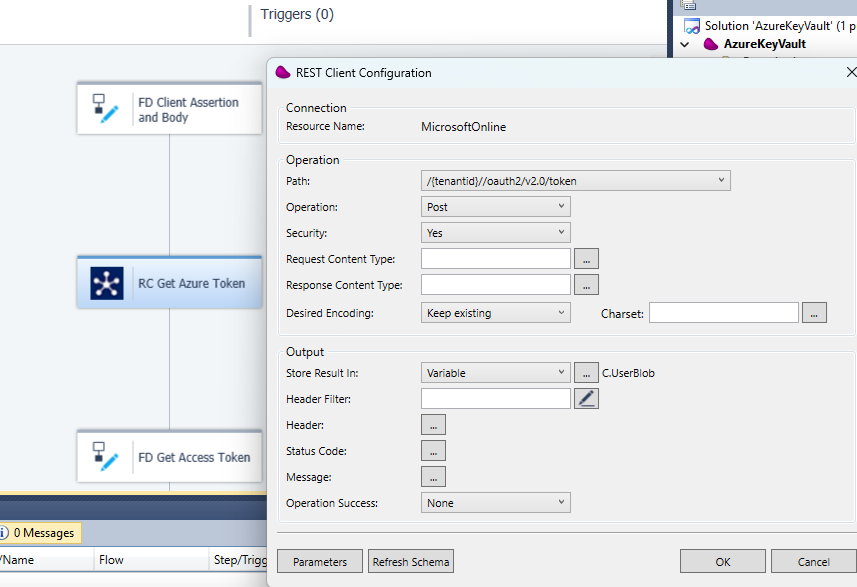Select the 0 Messages tab
857x587 pixels.
[x=43, y=533]
